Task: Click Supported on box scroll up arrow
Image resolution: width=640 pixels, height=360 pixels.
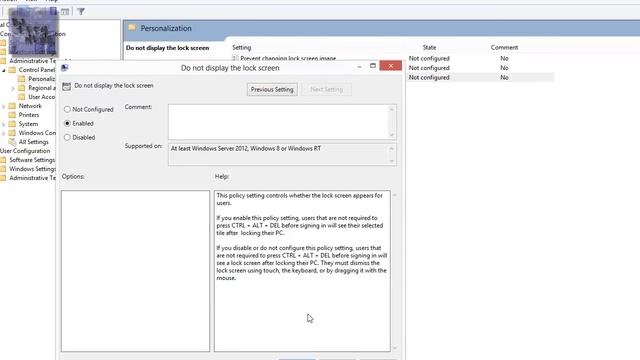Action: tap(392, 148)
